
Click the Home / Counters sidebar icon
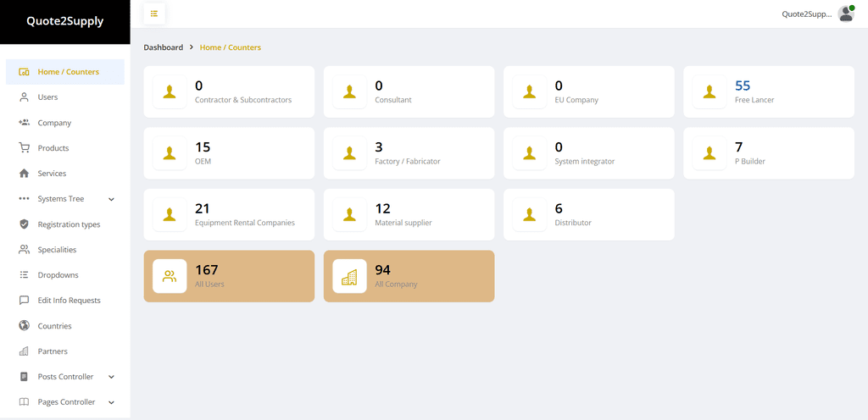click(24, 72)
